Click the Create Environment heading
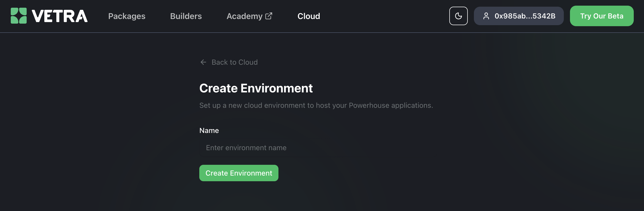This screenshot has width=644, height=211. pos(256,88)
